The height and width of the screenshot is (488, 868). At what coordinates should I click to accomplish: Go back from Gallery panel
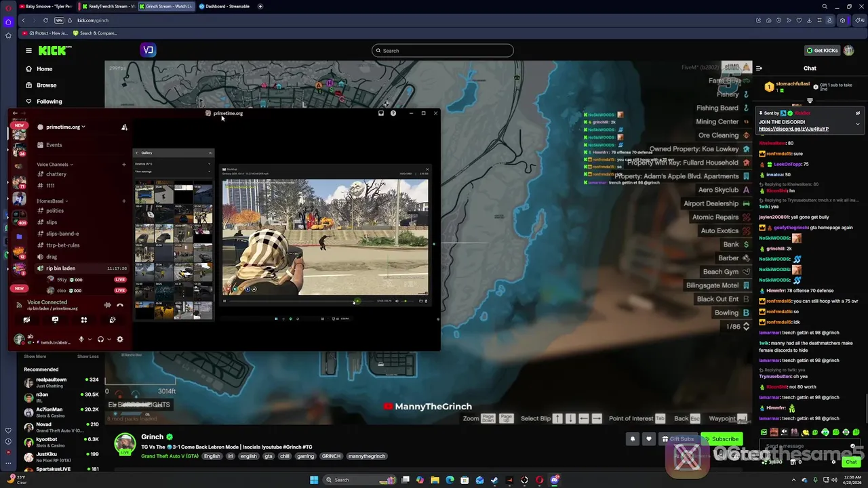click(137, 153)
